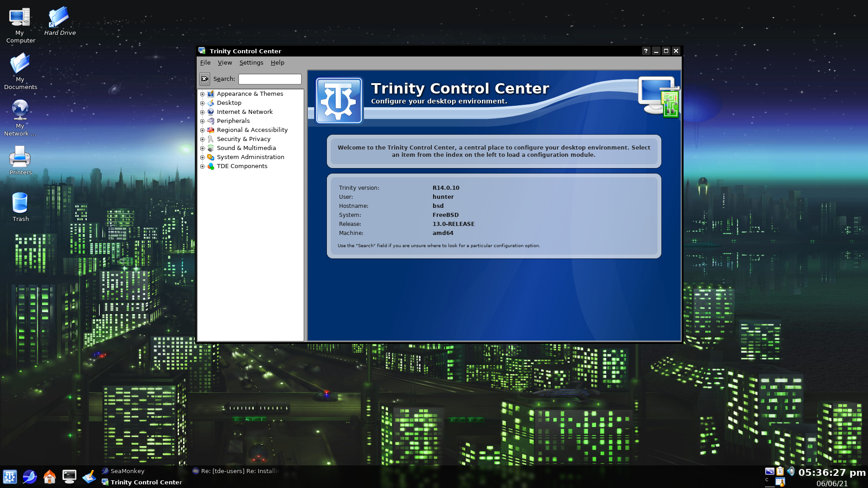Click the User value hunter
This screenshot has height=488, width=868.
coord(443,197)
